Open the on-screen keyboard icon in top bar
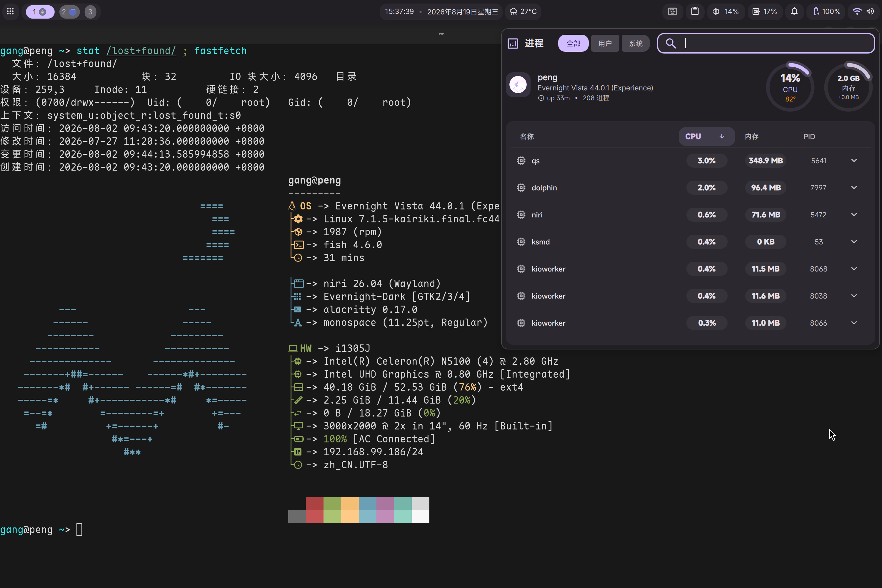 (x=673, y=12)
